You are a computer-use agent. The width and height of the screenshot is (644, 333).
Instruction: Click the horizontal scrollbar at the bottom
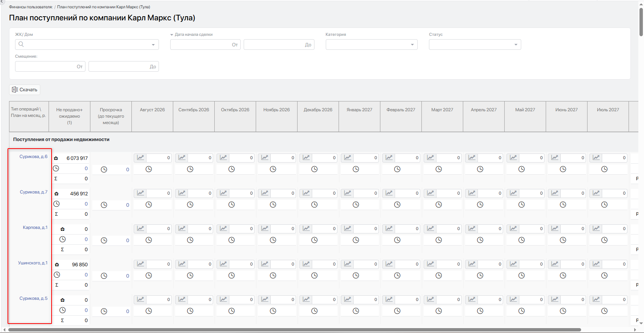[295, 330]
